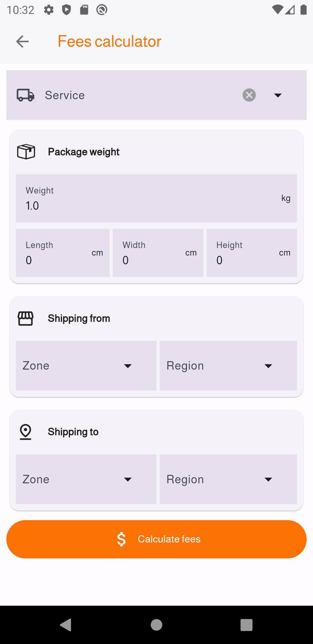Viewport: 313px width, 644px height.
Task: Tap Android recent apps square button
Action: [247, 625]
